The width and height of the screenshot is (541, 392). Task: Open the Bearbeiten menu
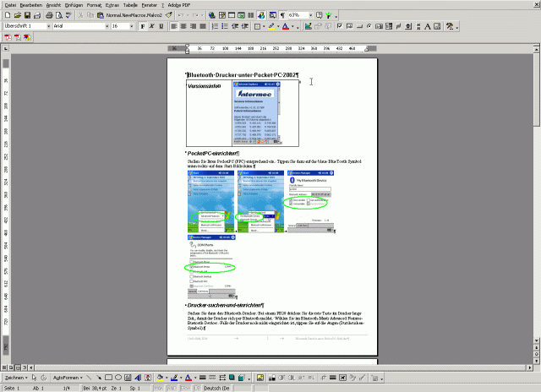pyautogui.click(x=31, y=5)
